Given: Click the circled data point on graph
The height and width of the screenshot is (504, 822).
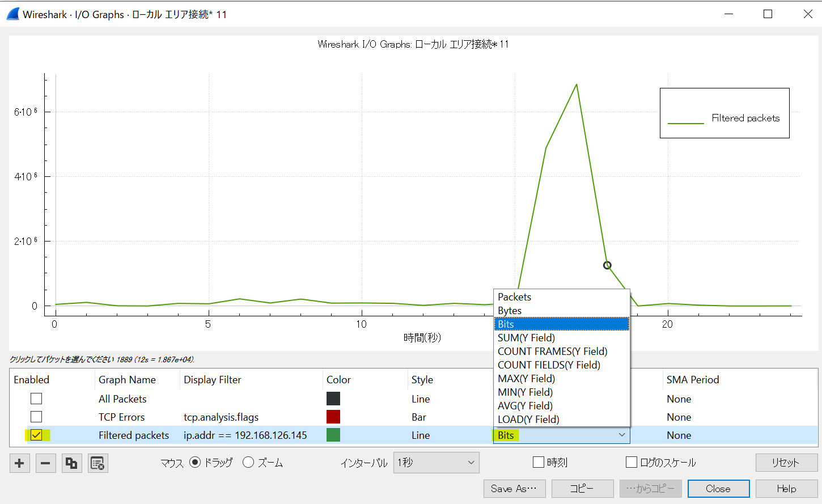Looking at the screenshot, I should (x=607, y=265).
